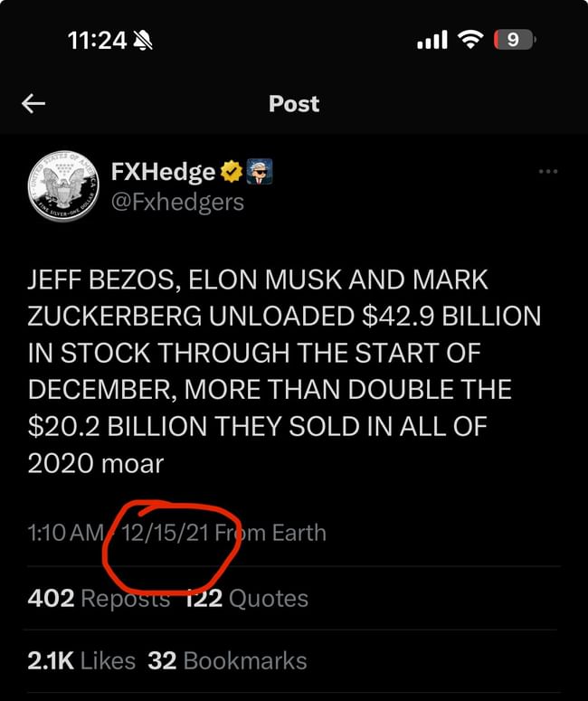
Task: Click the circled 12/15/21 post date
Action: (x=165, y=533)
